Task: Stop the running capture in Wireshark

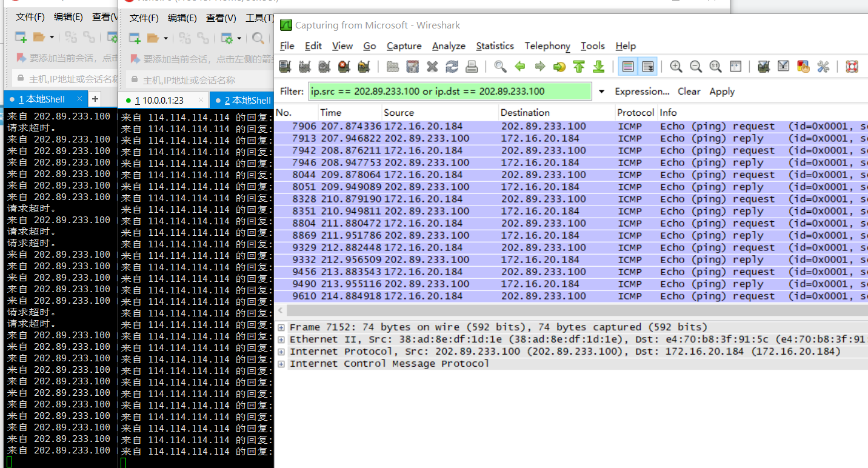Action: coord(344,67)
